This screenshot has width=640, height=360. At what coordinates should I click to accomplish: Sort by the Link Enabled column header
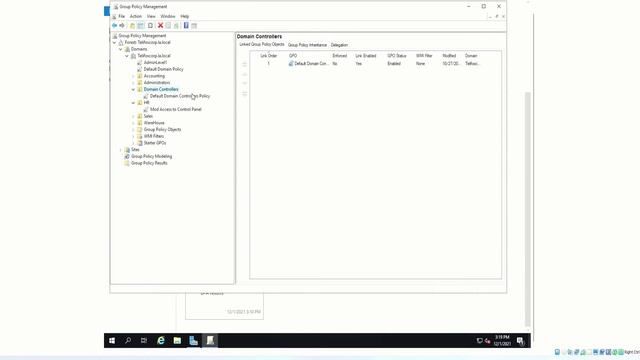click(366, 56)
